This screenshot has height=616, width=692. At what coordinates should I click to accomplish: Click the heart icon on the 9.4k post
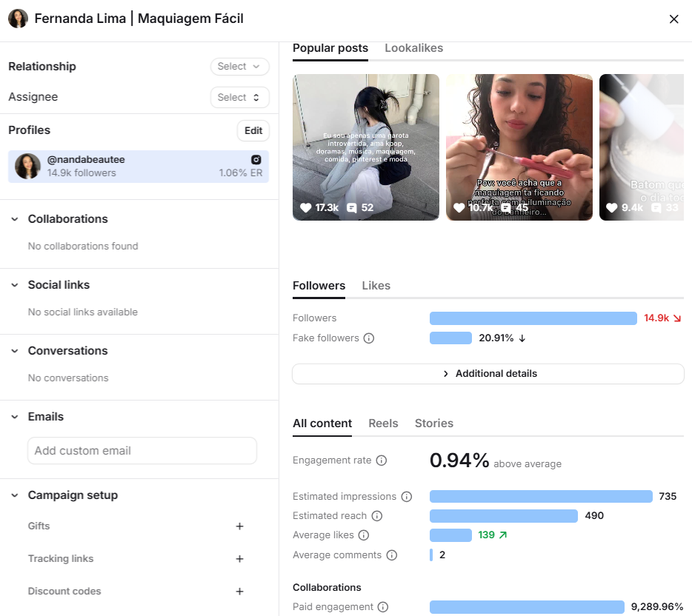coord(612,208)
